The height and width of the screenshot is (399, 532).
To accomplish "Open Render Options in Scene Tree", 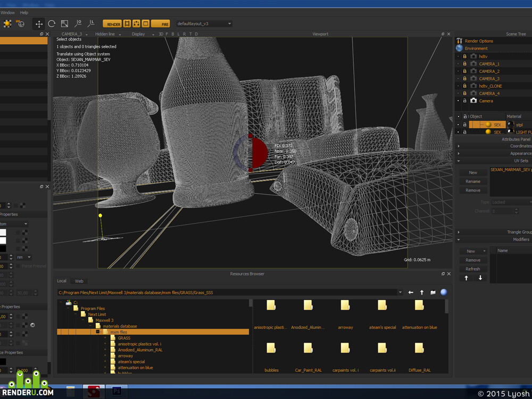I will coord(479,41).
